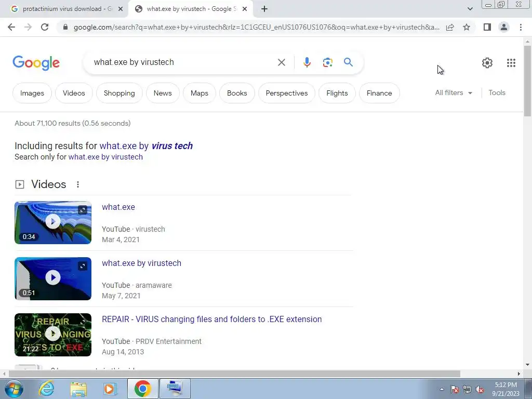Open Google apps grid
The height and width of the screenshot is (399, 532).
[x=511, y=63]
